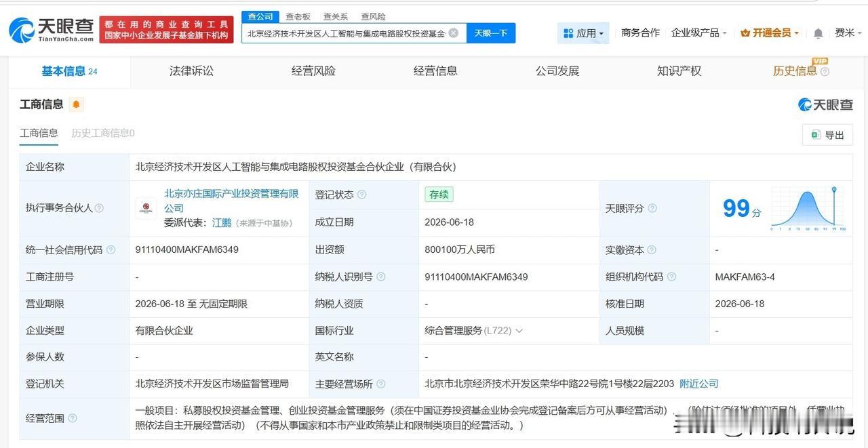Click the help icon next to 主要经营场所

tap(381, 384)
